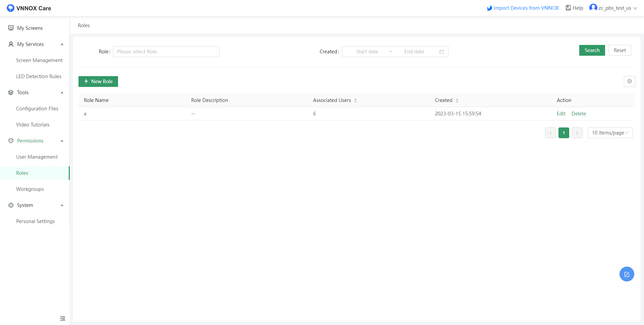Screen dimensions: 644x325
Task: Open the calendar icon in the Created date field
Action: [x=442, y=52]
